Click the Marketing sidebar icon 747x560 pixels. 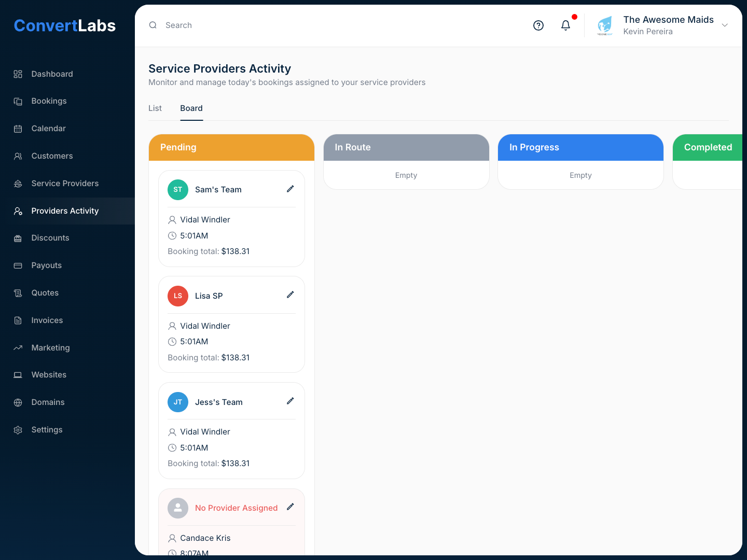(18, 348)
